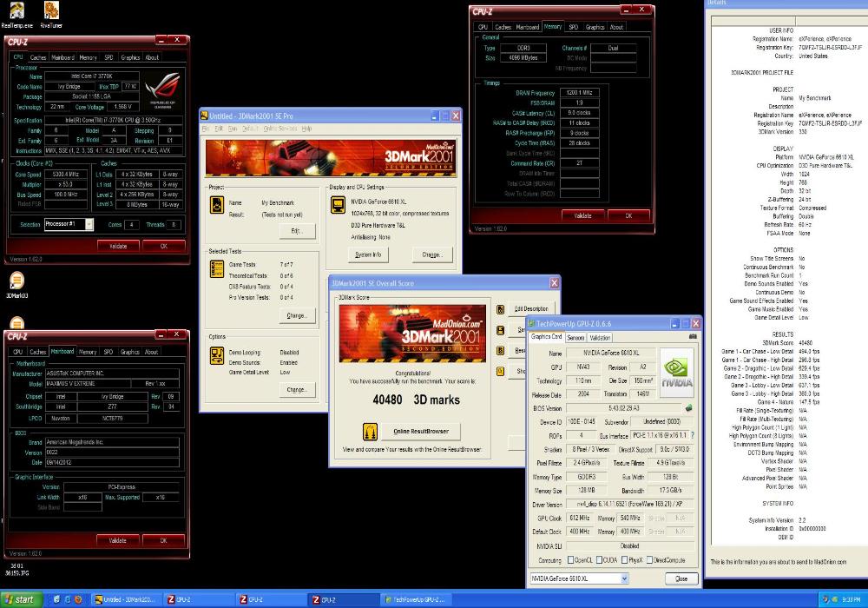Click the GPU-Z screenshot camera icon
The image size is (868, 608).
tap(692, 337)
